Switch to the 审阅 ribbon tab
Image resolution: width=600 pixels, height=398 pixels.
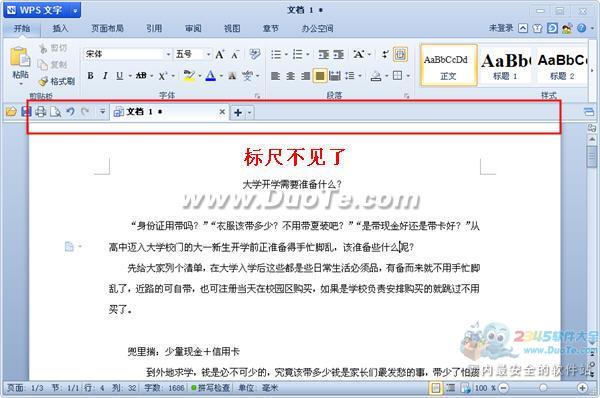click(x=193, y=28)
